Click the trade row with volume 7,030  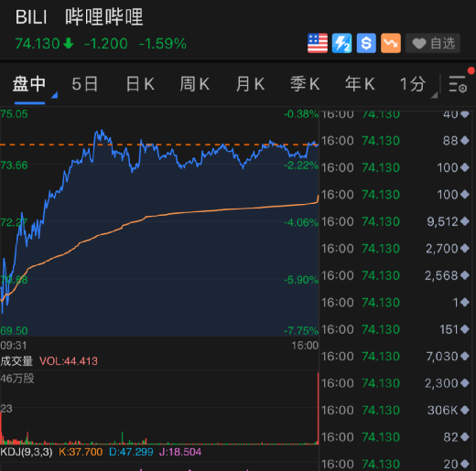(395, 357)
